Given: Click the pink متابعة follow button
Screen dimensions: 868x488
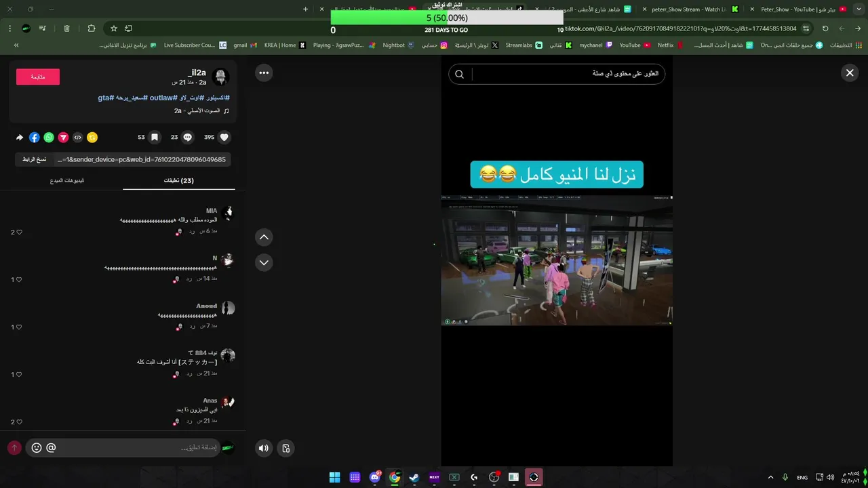Looking at the screenshot, I should (38, 77).
